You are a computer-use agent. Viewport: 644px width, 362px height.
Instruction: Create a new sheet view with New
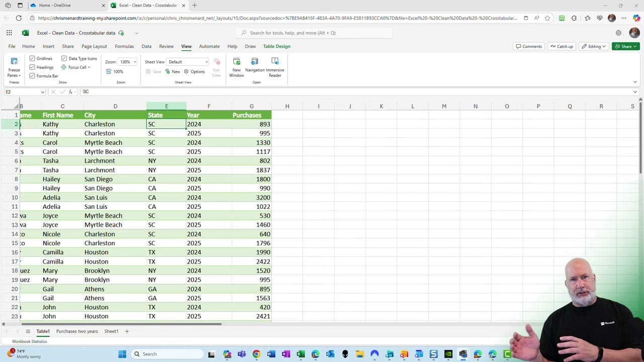tap(173, 71)
